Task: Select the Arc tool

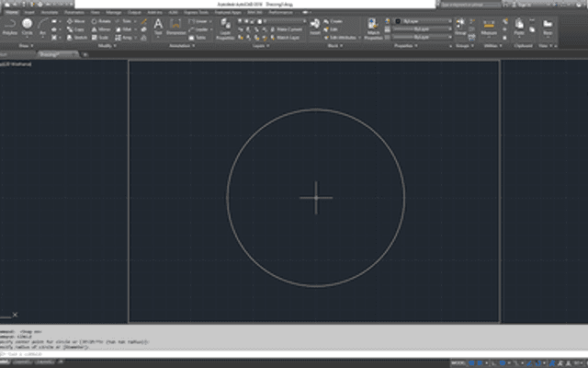Action: click(42, 27)
